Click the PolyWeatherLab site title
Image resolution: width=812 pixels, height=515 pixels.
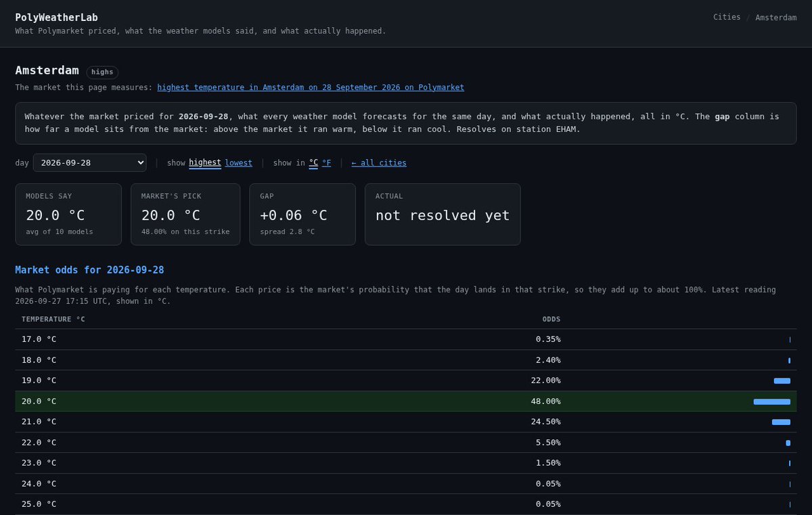(x=56, y=17)
